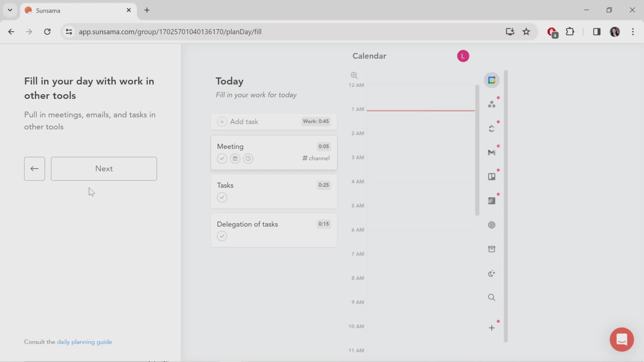Select the Sunsama browser tab

tap(78, 11)
